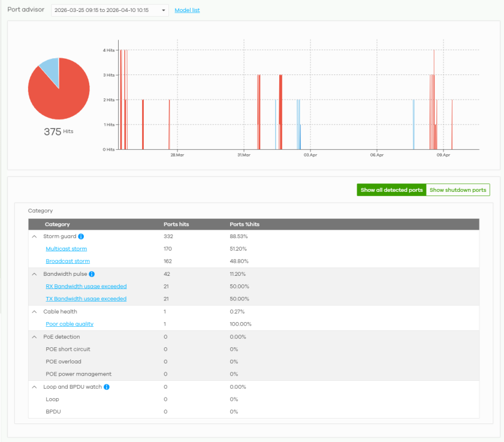Collapse the PoE detection category row

pos(34,337)
